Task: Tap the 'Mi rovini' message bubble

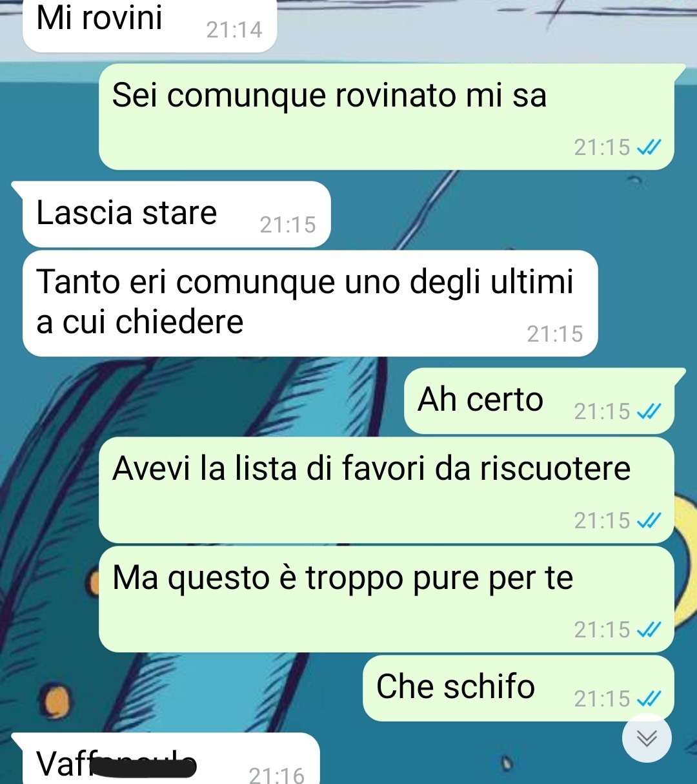Action: point(150,25)
